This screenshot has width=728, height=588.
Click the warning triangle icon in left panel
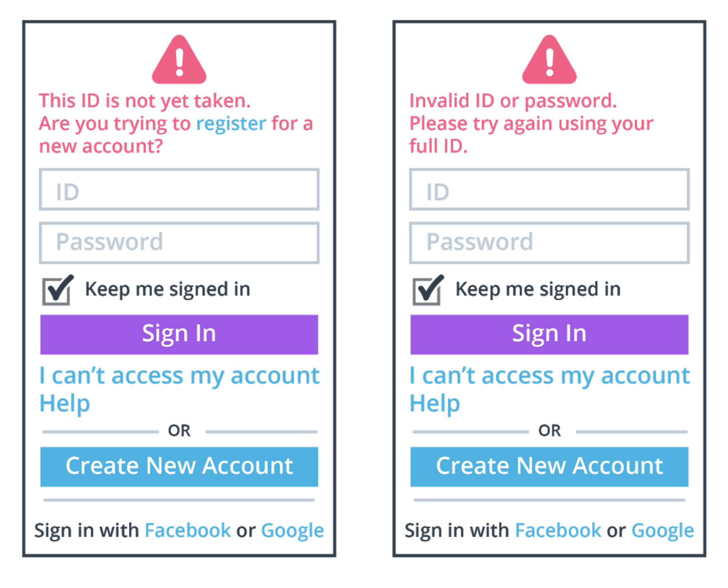[x=179, y=61]
